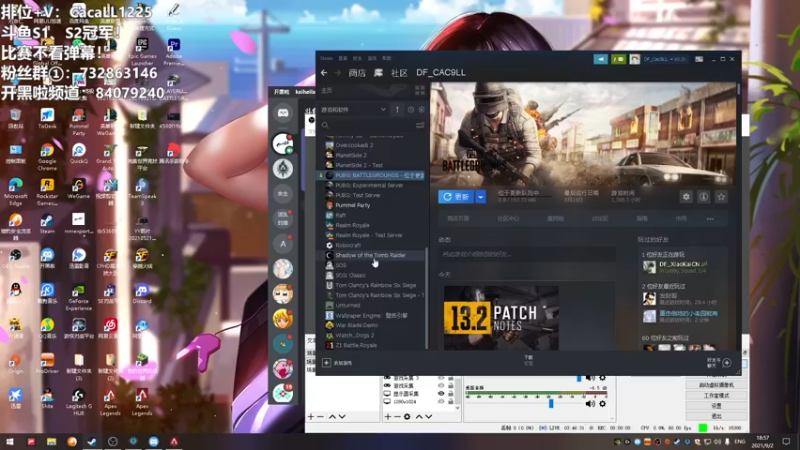800x450 pixels.
Task: Move source down in OBS sources list
Action: coord(429,417)
